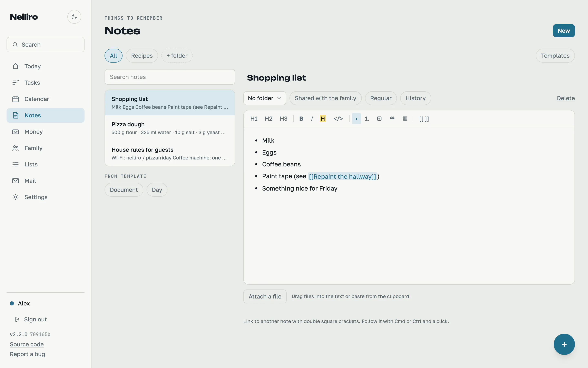Open the Today page
Viewport: 588px width, 368px height.
[46, 66]
